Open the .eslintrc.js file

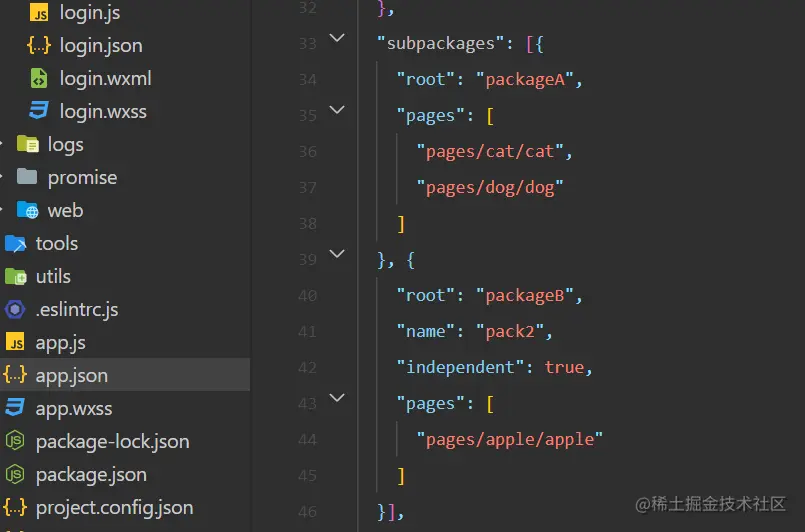pyautogui.click(x=76, y=310)
